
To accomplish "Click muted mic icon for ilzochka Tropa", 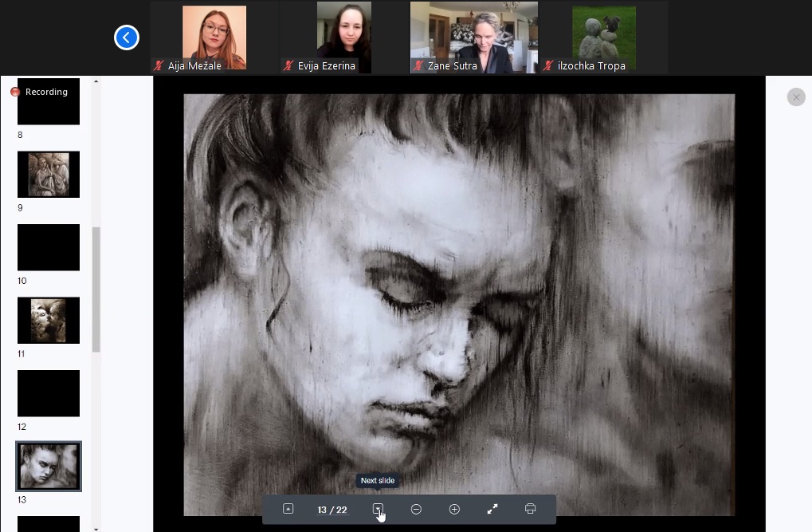I will pos(549,66).
